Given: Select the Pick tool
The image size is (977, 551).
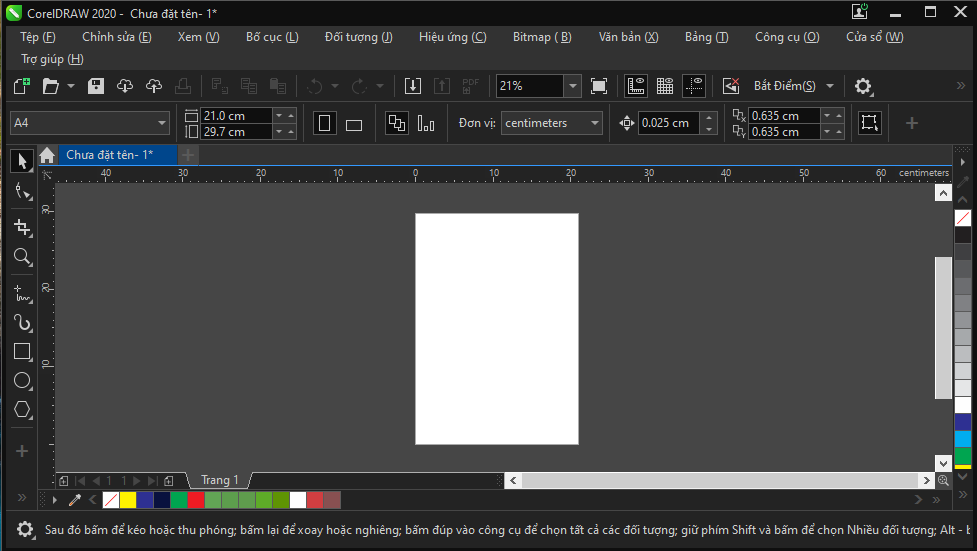Looking at the screenshot, I should coord(22,161).
